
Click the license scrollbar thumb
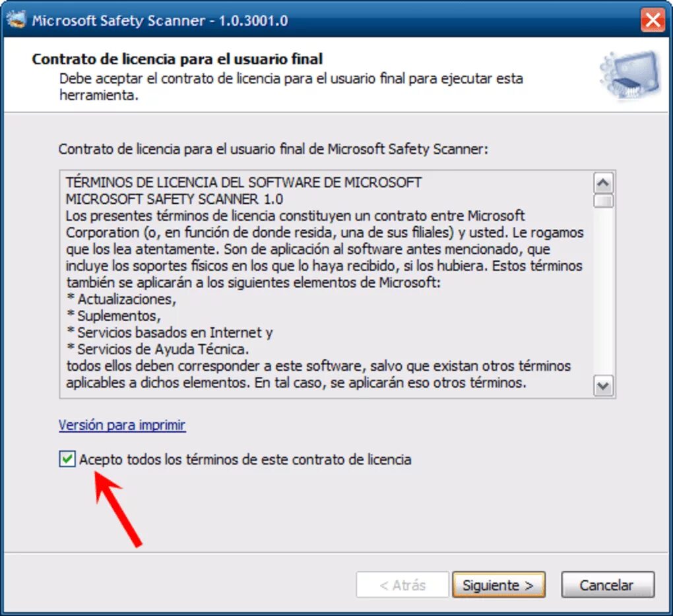[x=603, y=201]
